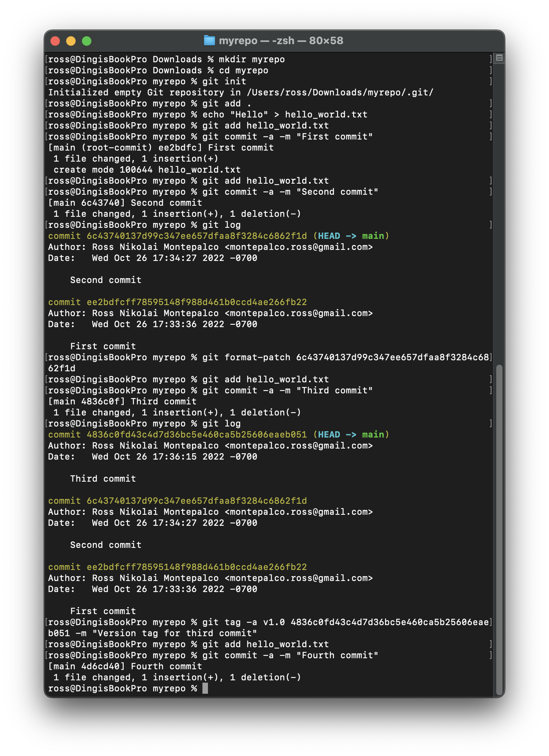Click "create mode 100644 hello_world.txt" output line

pos(147,170)
